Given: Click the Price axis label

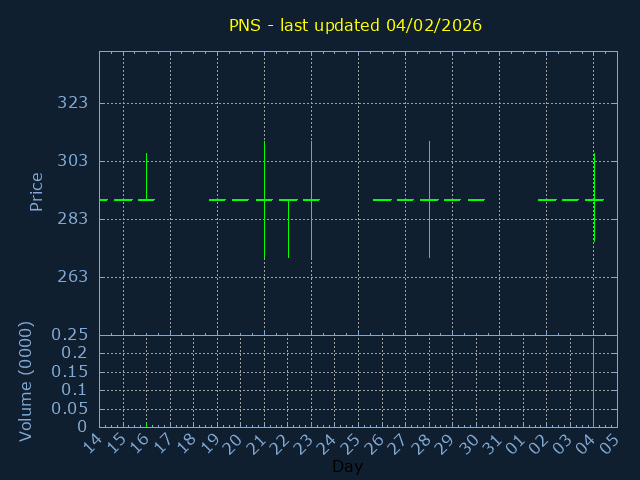Looking at the screenshot, I should [x=36, y=191].
